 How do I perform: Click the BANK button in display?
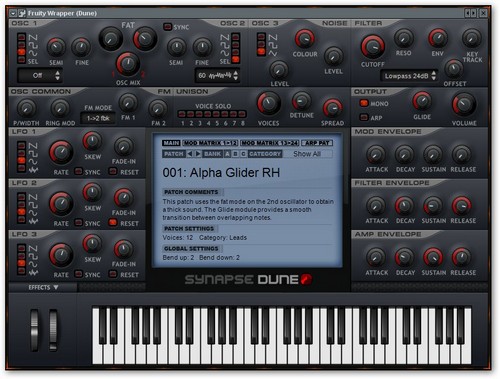(213, 154)
